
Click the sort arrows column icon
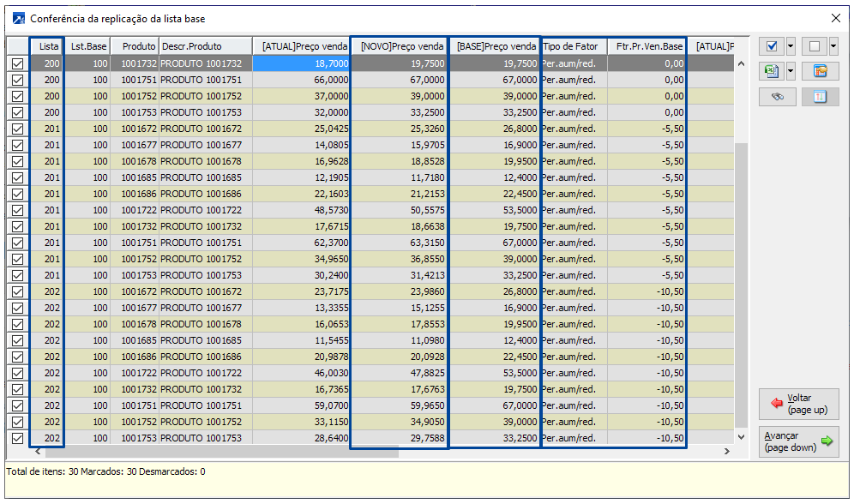pos(820,97)
